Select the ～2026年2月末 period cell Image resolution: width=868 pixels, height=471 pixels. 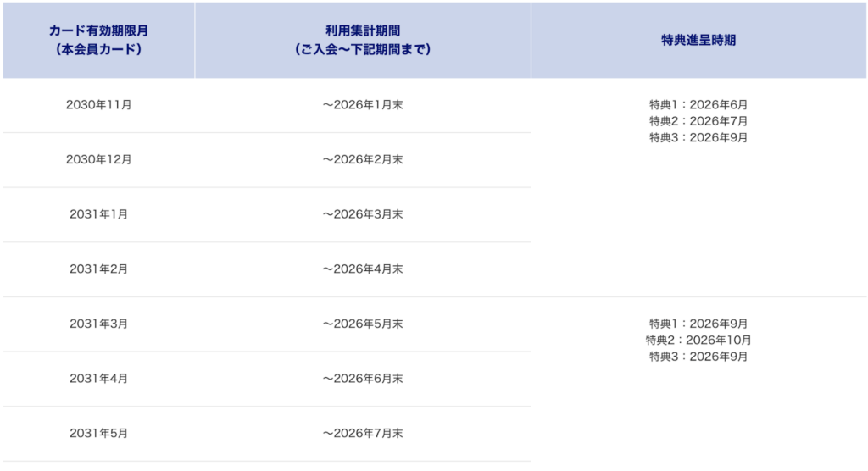pyautogui.click(x=363, y=159)
